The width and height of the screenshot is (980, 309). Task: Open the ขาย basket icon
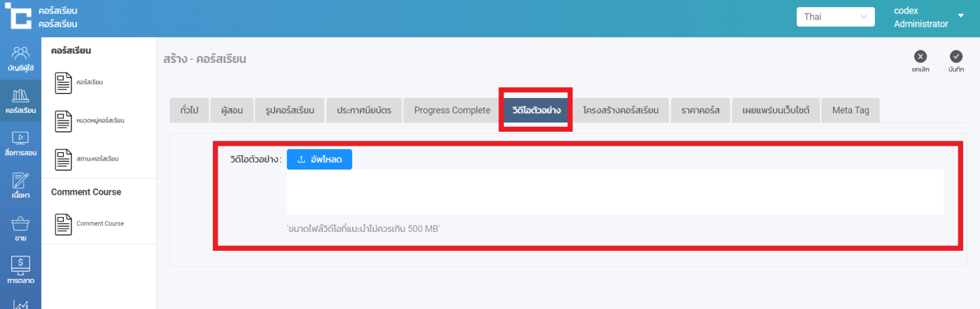pyautogui.click(x=20, y=225)
